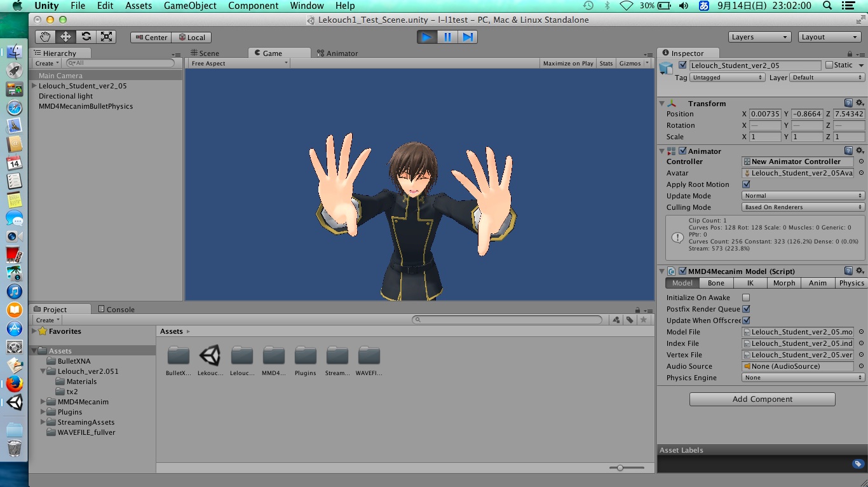
Task: Toggle the Local coordinate button
Action: click(x=191, y=37)
